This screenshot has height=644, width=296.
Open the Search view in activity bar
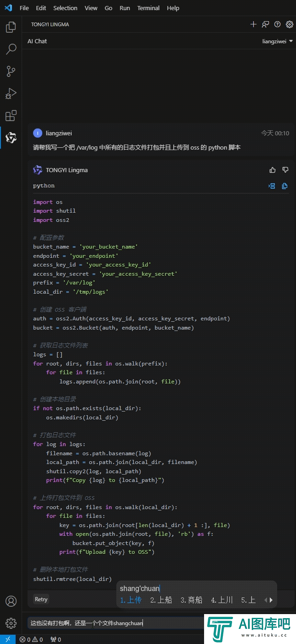(x=11, y=49)
